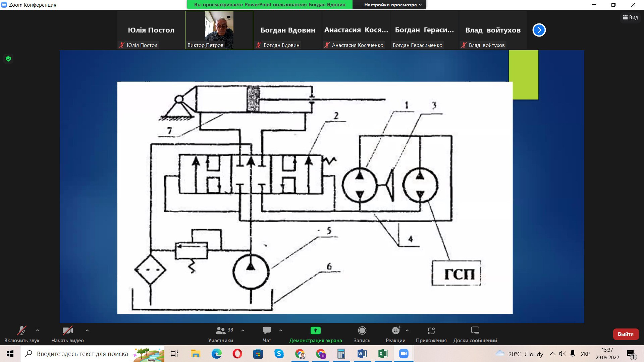Show next participants with blue arrow

click(x=539, y=30)
